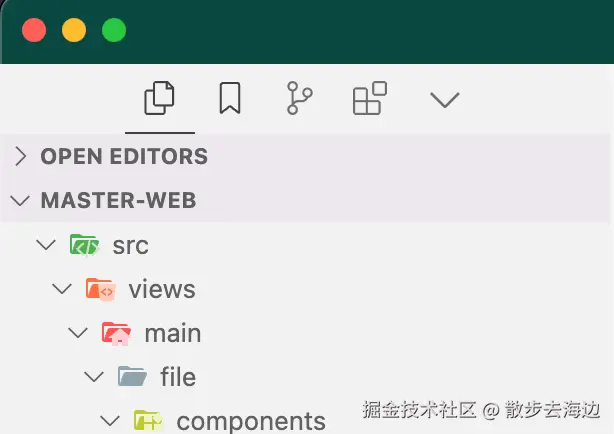Click the green src folder icon
614x434 pixels.
click(84, 244)
